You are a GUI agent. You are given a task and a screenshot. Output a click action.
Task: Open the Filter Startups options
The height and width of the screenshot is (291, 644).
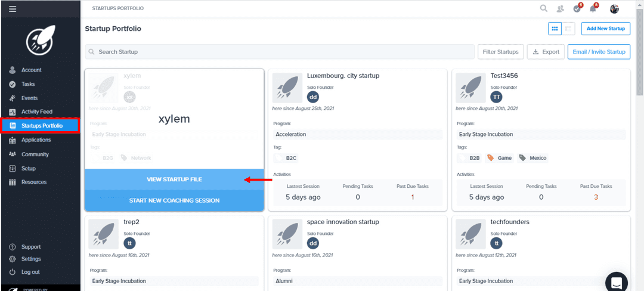point(501,52)
